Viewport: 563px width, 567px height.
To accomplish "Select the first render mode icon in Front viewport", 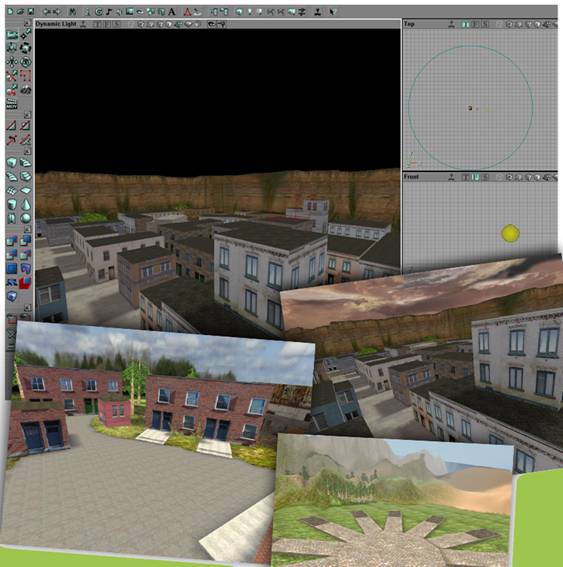I will (x=510, y=177).
